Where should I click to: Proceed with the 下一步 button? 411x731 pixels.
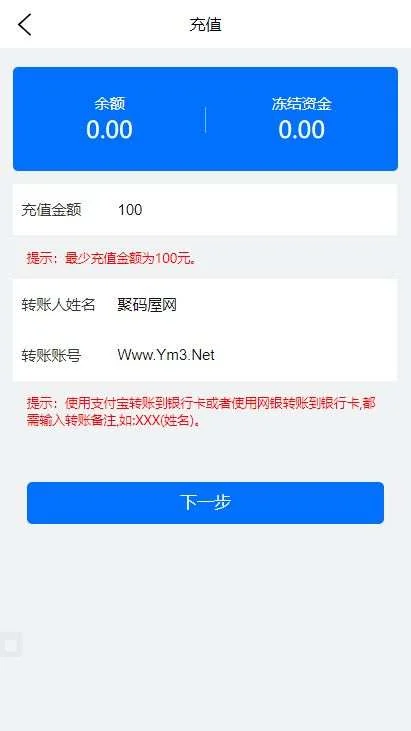point(206,503)
